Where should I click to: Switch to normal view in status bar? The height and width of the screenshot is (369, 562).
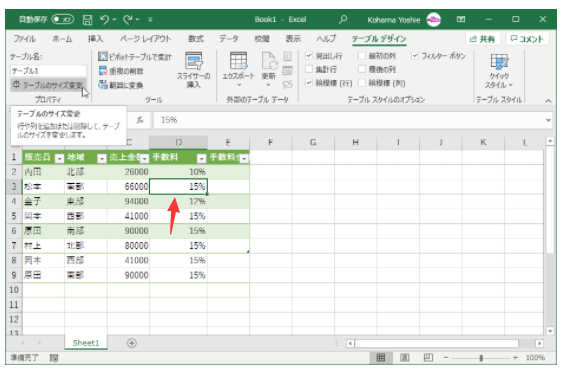pos(381,358)
